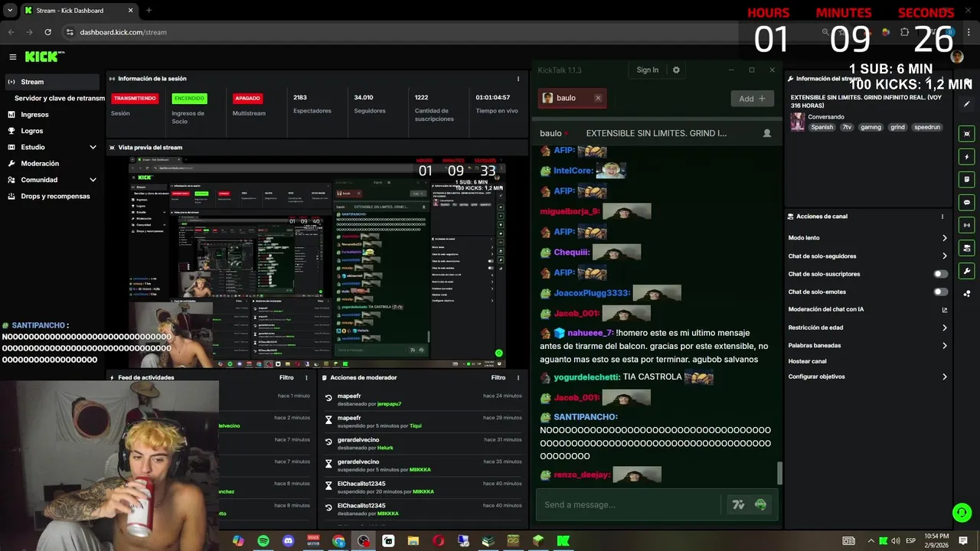Expand Chat de solo-seguidores options
This screenshot has height=551, width=980.
click(x=944, y=256)
